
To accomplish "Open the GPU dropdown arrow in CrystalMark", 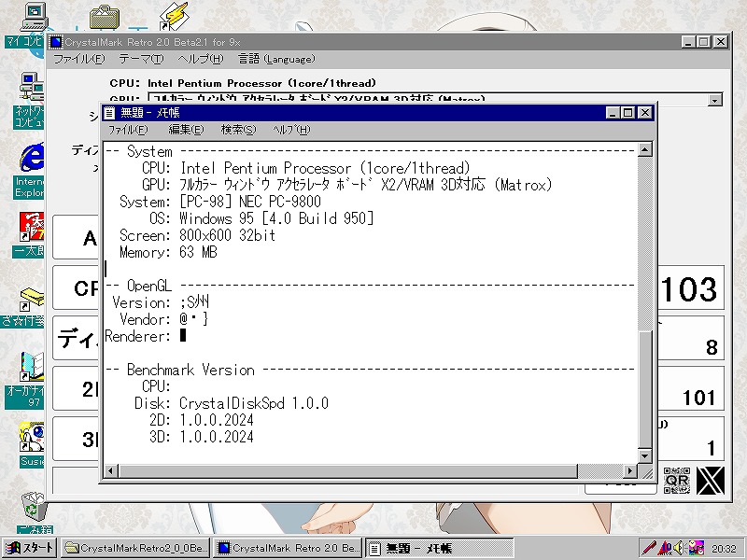I will pyautogui.click(x=714, y=100).
